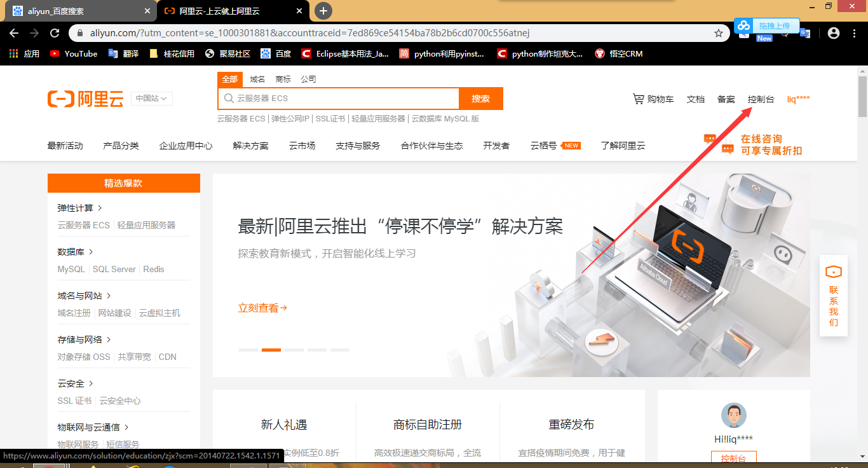
Task: Open liq**** account menu in header
Action: click(798, 99)
